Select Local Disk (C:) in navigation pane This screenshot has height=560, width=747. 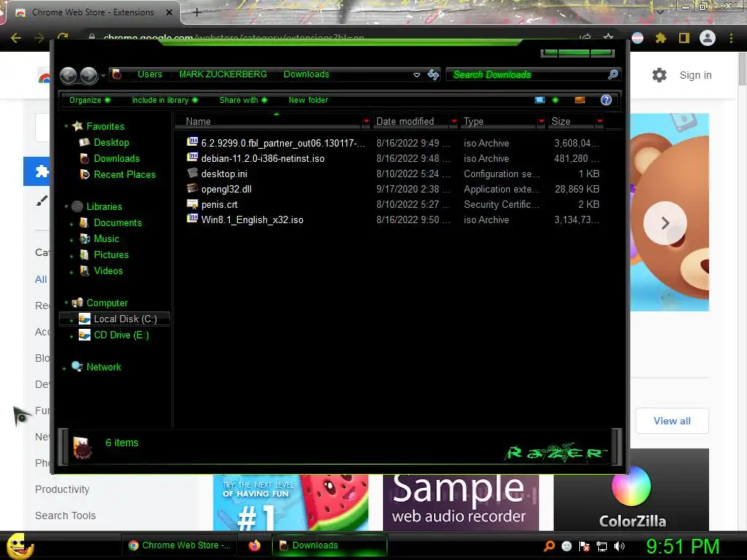(x=115, y=319)
